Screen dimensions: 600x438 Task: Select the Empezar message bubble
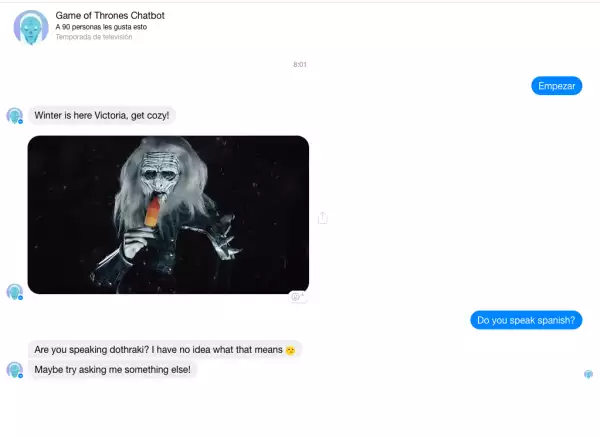pos(556,86)
